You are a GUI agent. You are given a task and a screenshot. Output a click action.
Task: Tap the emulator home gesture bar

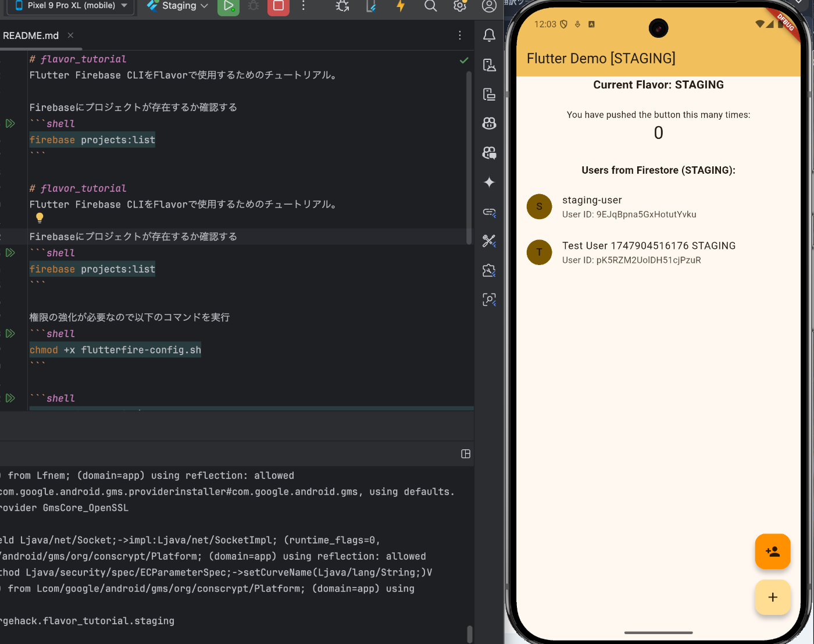pos(658,632)
